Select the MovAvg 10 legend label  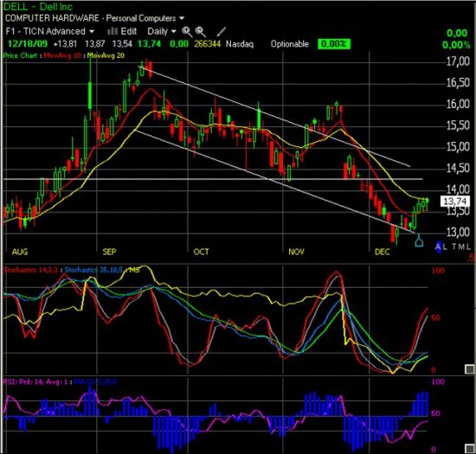coord(62,55)
